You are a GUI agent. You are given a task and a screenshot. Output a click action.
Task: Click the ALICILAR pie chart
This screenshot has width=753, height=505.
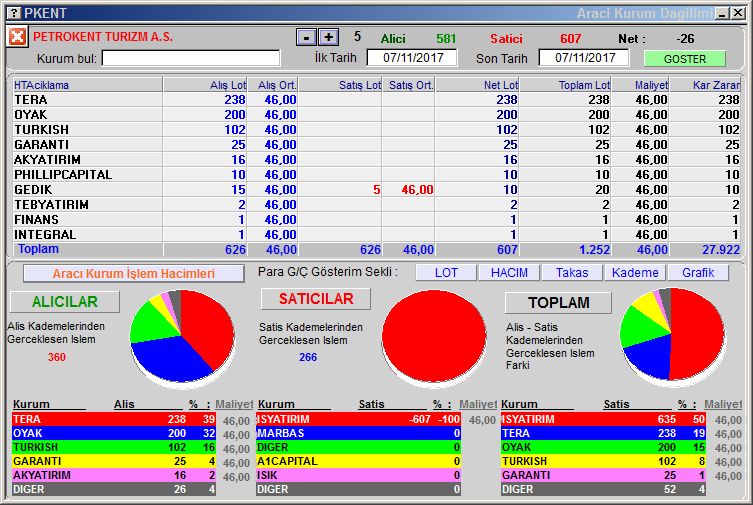click(x=182, y=337)
